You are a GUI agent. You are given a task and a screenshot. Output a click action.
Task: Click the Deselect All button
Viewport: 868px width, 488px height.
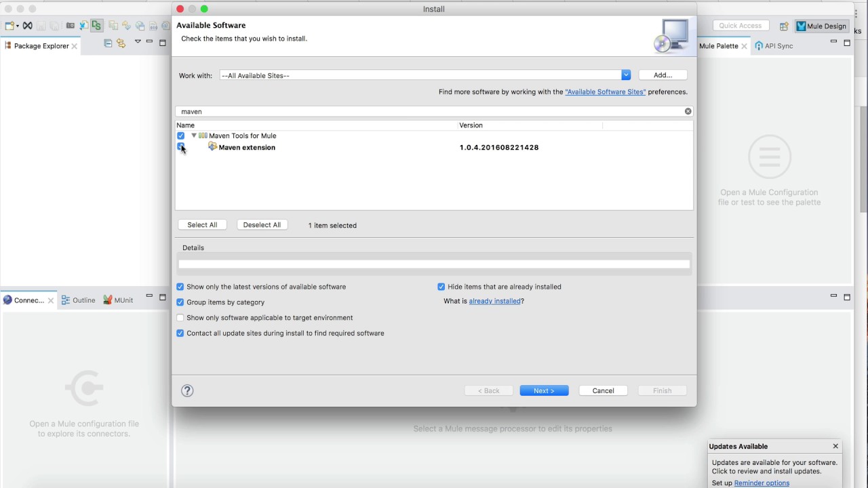tap(262, 225)
